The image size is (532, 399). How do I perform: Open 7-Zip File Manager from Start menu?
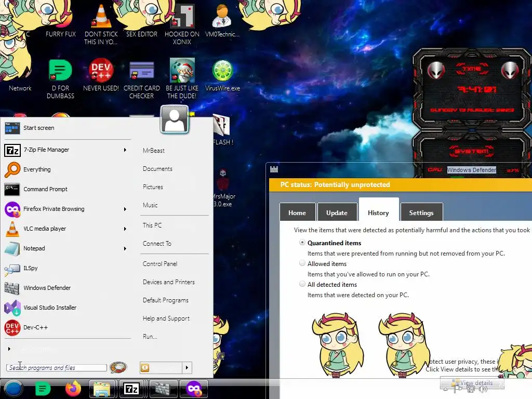(x=67, y=150)
